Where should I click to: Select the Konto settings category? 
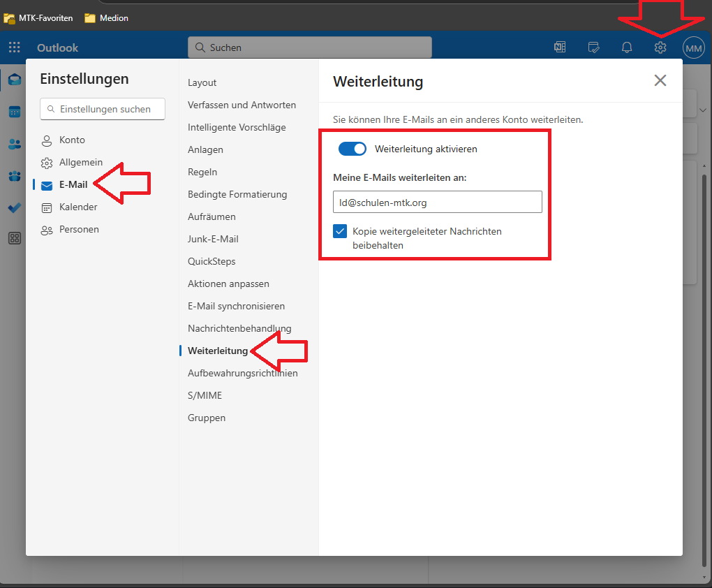tap(72, 140)
